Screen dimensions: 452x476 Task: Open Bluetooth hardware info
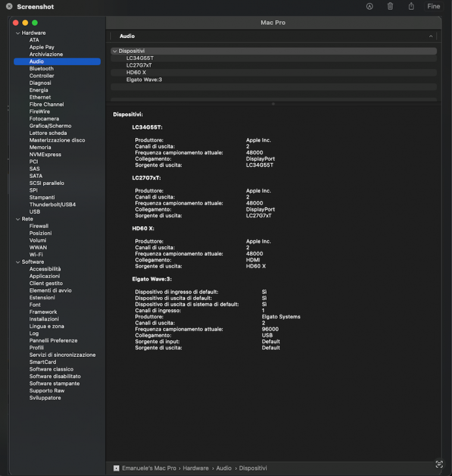point(41,68)
